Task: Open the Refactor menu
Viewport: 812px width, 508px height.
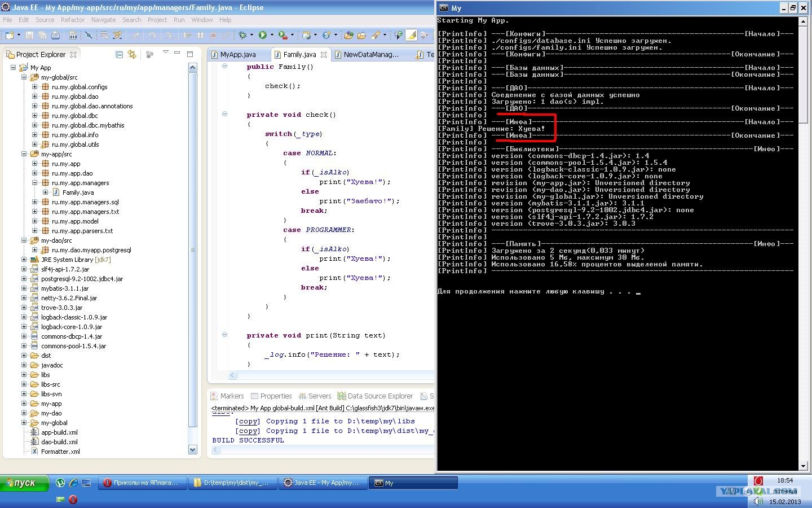Action: click(72, 20)
